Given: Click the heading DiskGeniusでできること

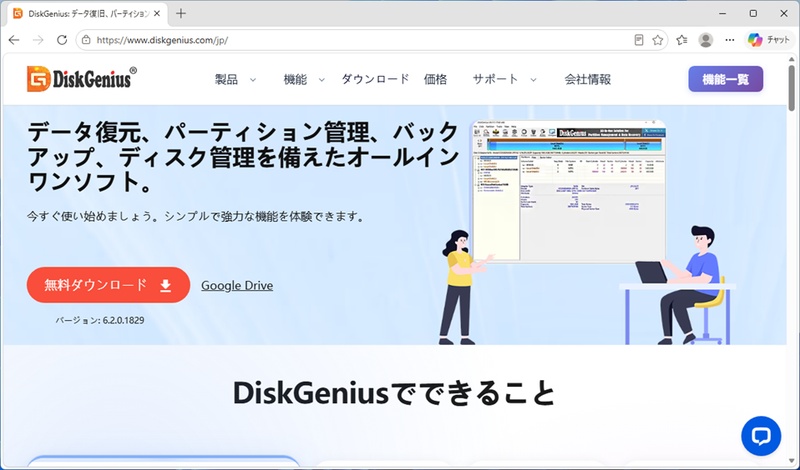Looking at the screenshot, I should [x=394, y=392].
